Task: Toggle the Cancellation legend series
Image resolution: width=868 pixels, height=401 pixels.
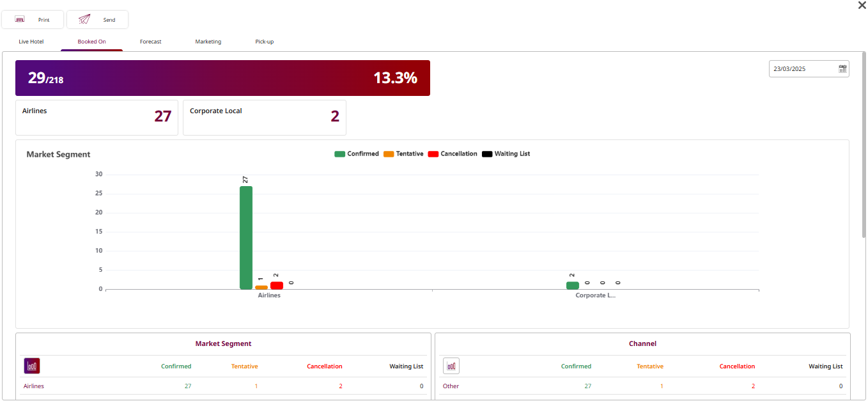Action: pos(453,154)
